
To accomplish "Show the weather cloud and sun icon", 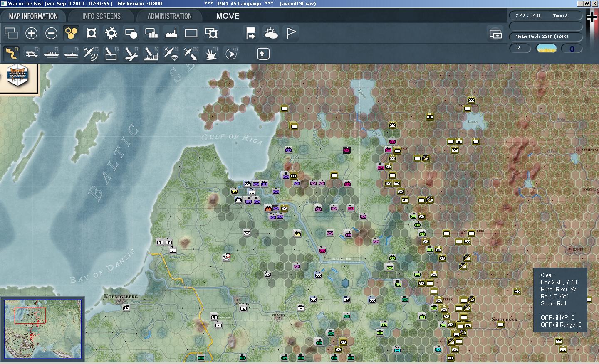I will pyautogui.click(x=271, y=33).
